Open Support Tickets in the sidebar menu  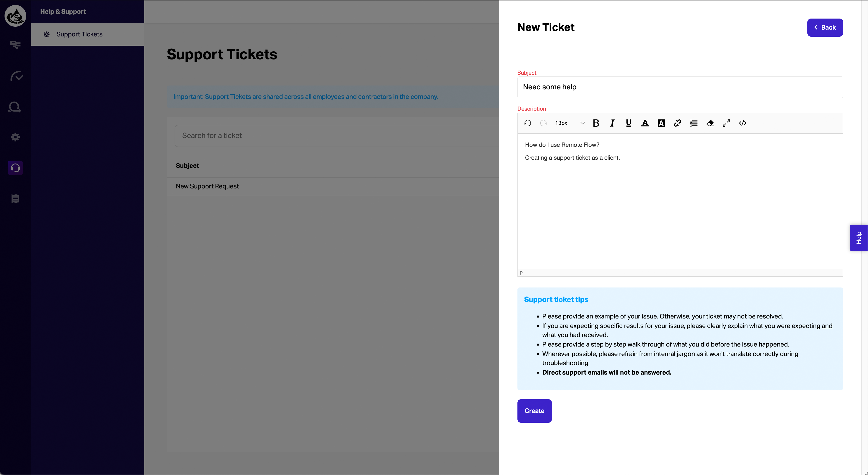(80, 34)
